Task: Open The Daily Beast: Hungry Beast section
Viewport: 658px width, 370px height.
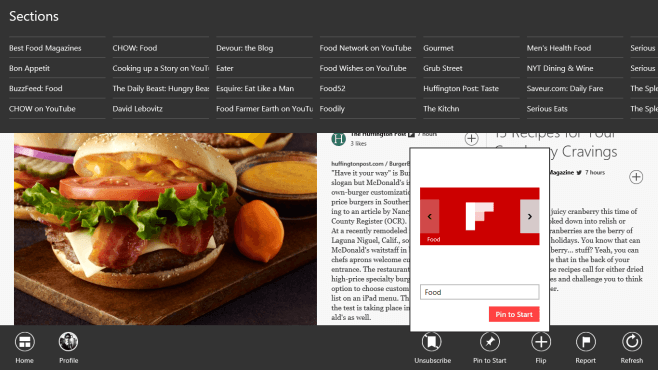Action: click(161, 89)
